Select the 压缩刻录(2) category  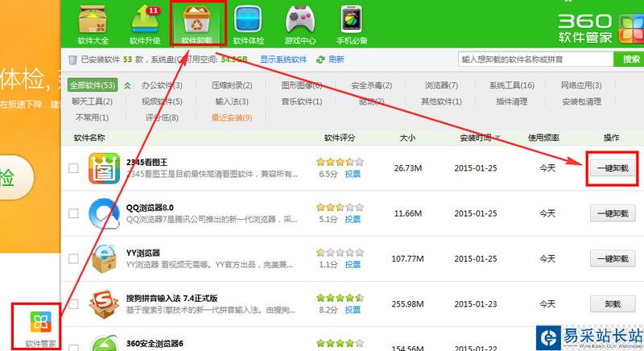(x=232, y=85)
